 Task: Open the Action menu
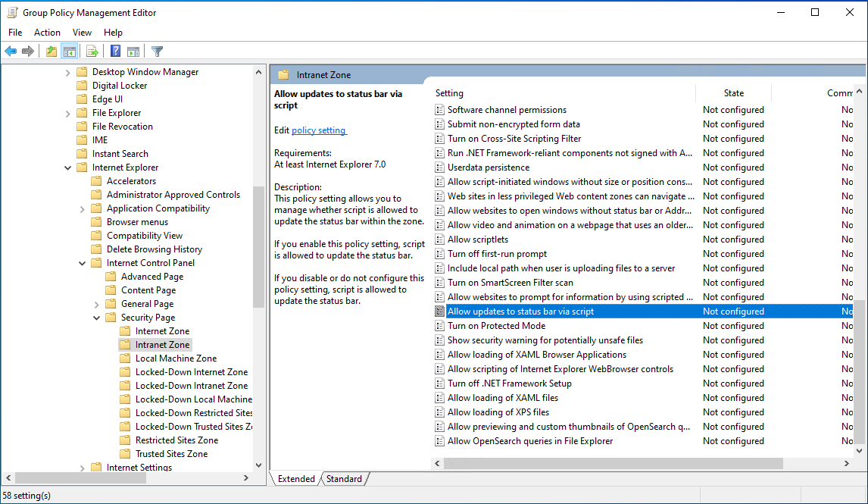coord(47,33)
